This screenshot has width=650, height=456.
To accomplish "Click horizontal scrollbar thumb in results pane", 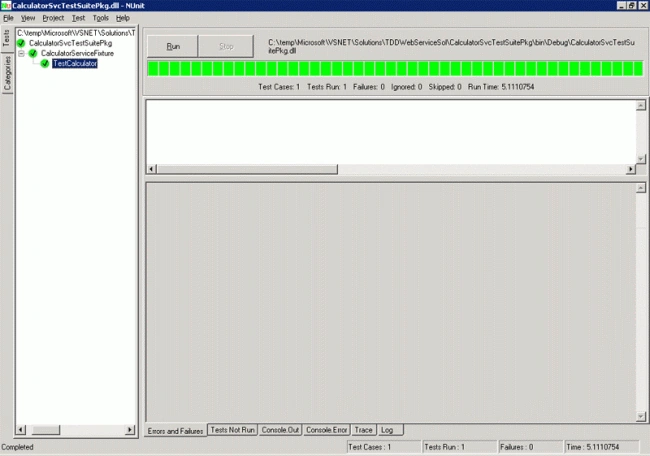I will [247, 169].
